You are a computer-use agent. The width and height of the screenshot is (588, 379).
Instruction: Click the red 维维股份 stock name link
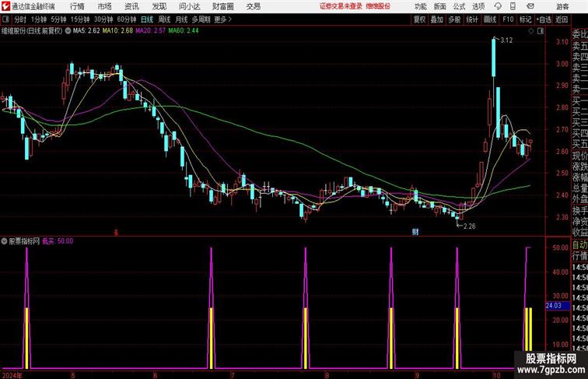click(x=378, y=6)
